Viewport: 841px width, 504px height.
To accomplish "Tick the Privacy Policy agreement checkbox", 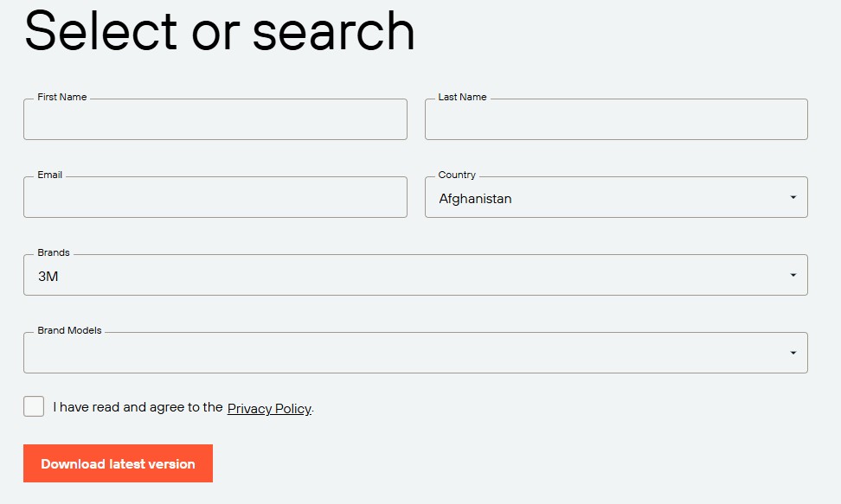I will coord(34,406).
